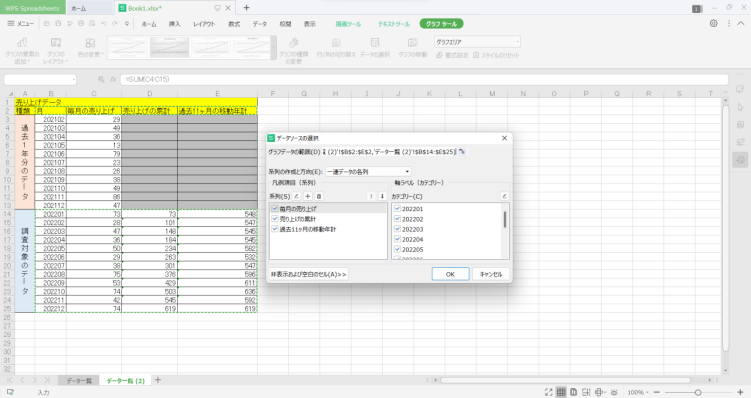Image resolution: width=751 pixels, height=398 pixels.
Task: Edit category axis labels with pencil icon
Action: [504, 196]
